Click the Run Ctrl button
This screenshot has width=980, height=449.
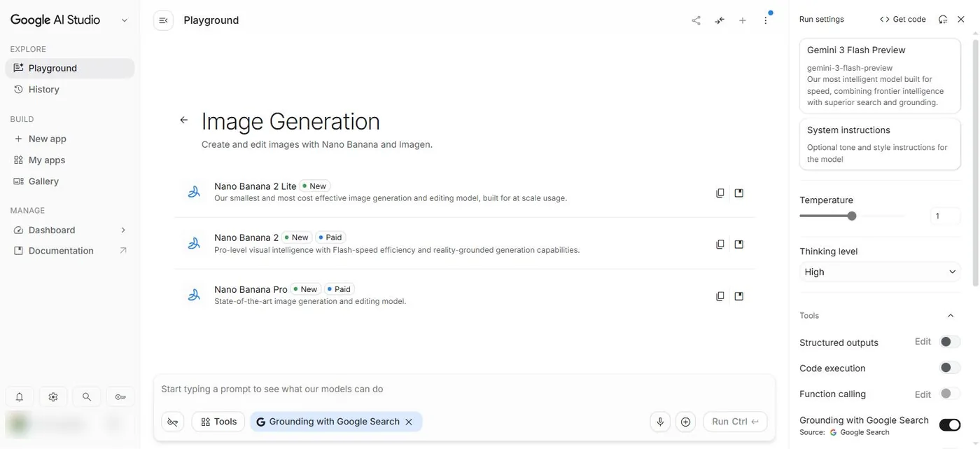coord(735,422)
